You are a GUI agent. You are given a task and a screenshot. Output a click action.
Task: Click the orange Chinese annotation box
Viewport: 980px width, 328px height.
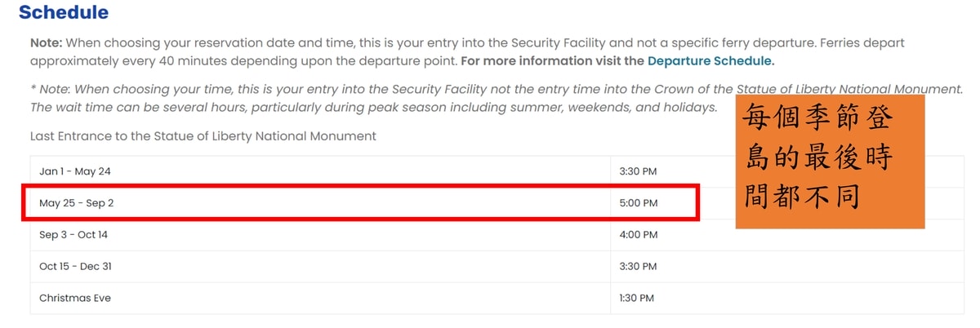[x=831, y=162]
